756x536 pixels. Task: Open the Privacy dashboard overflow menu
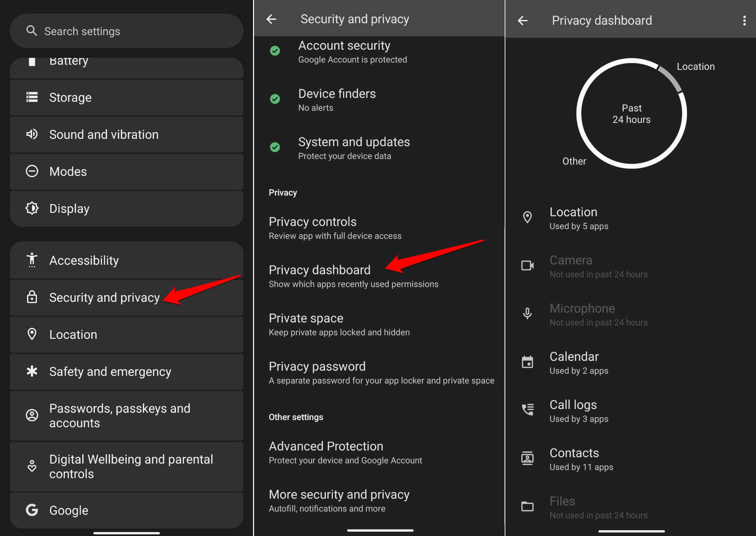(x=744, y=20)
